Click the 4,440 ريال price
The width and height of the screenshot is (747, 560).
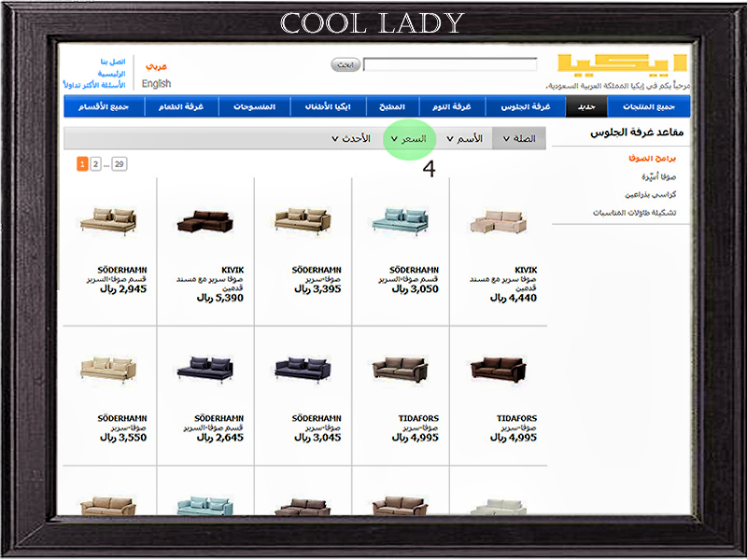(x=514, y=298)
